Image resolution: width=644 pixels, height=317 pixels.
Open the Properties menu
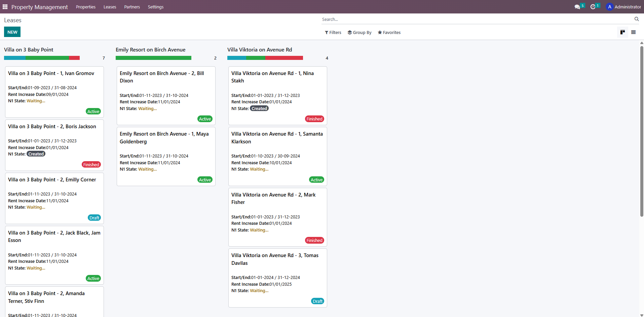pos(86,7)
